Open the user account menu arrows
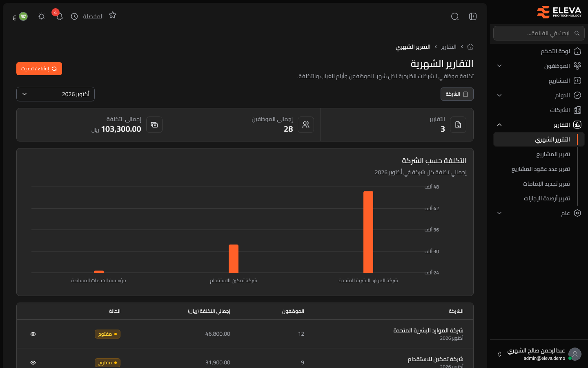Screen dimensions: 588x368 [499, 354]
